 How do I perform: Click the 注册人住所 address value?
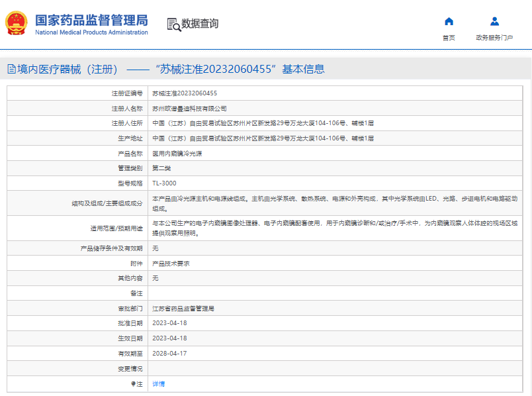point(263,123)
